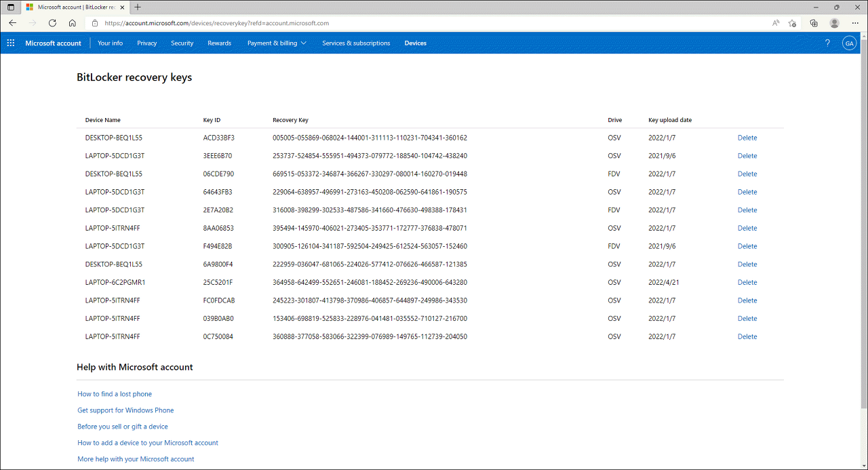The height and width of the screenshot is (470, 868).
Task: Delete key FC0FDCAB row
Action: click(747, 300)
